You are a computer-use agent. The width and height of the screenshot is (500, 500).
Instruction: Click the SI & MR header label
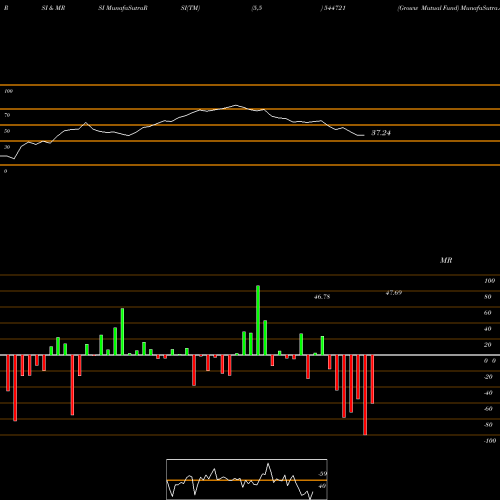[53, 8]
